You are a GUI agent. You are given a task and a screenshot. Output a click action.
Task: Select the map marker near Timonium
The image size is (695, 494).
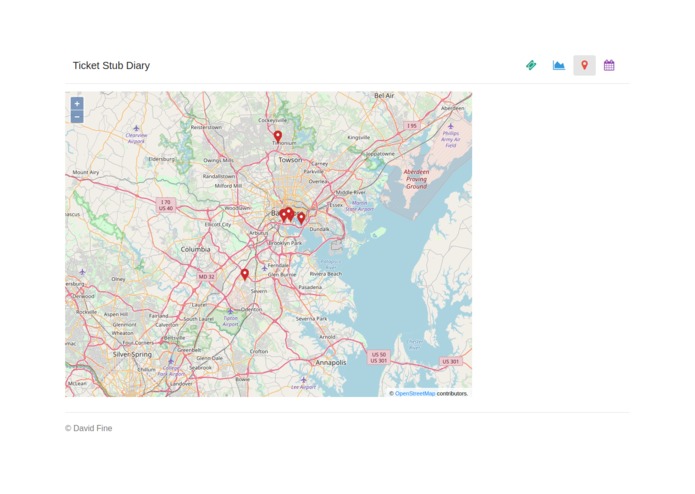(277, 136)
